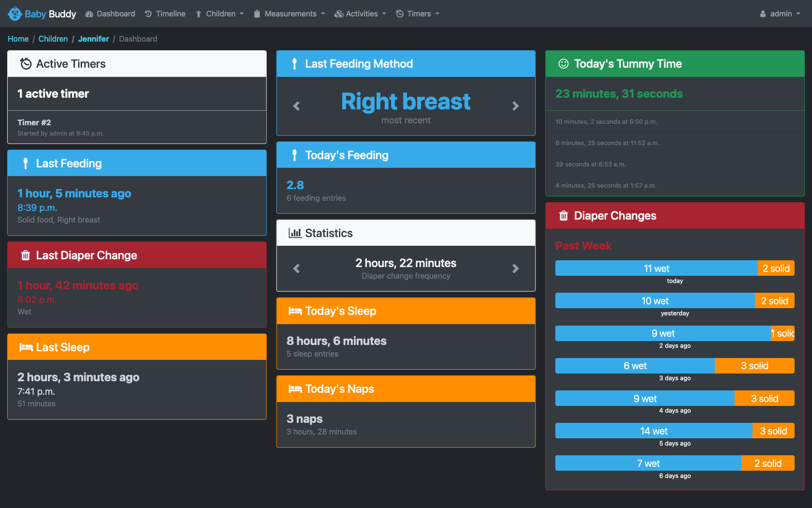Click the 'Past Week' heading
Screen dimensions: 812x508
coord(583,246)
